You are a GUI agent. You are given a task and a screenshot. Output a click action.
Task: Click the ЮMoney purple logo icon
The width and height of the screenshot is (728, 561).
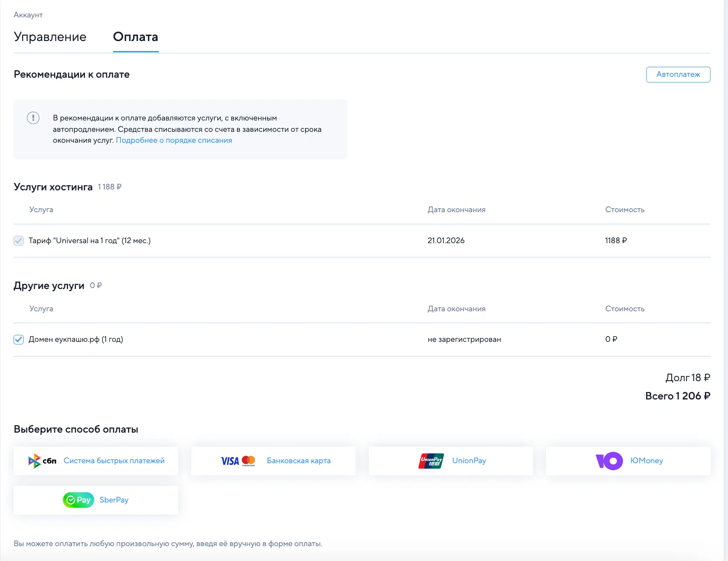click(609, 461)
